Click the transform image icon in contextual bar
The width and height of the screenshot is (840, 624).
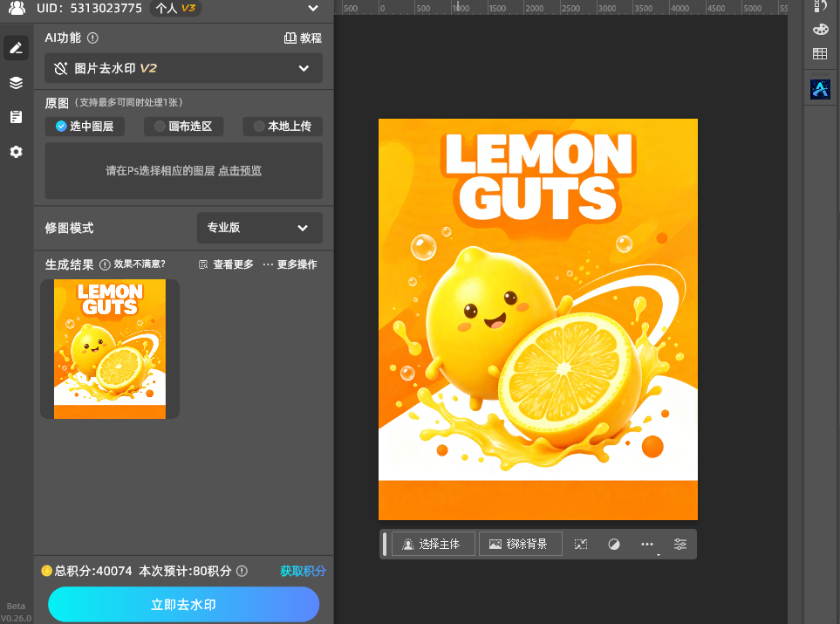click(x=581, y=545)
